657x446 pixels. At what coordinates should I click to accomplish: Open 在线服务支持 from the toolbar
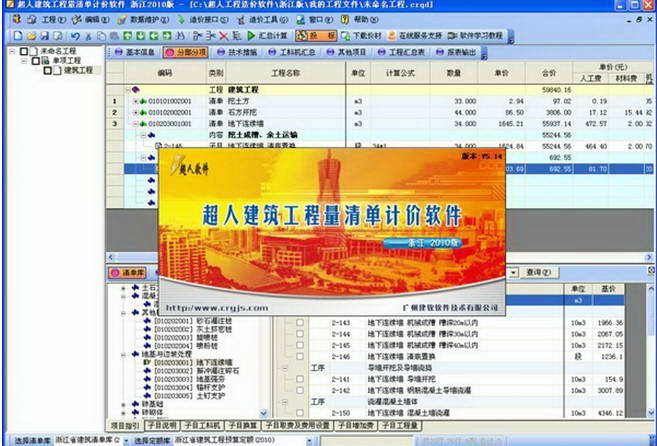[x=414, y=36]
